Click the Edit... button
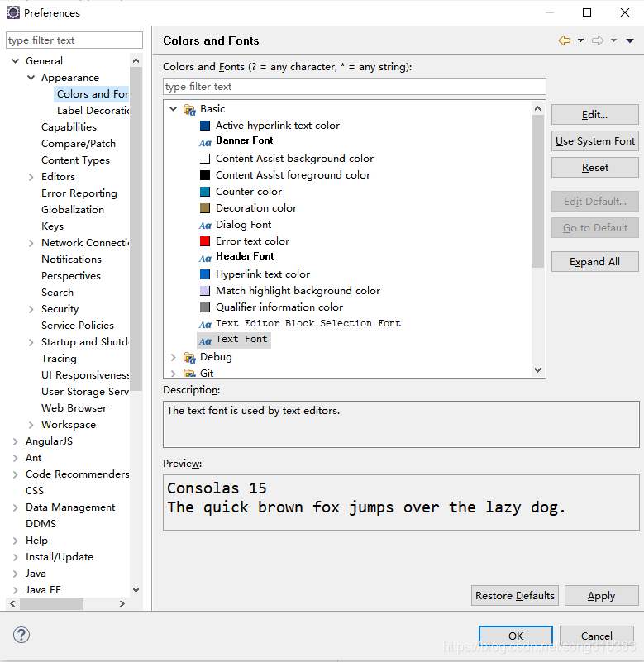The image size is (644, 662). pos(594,114)
